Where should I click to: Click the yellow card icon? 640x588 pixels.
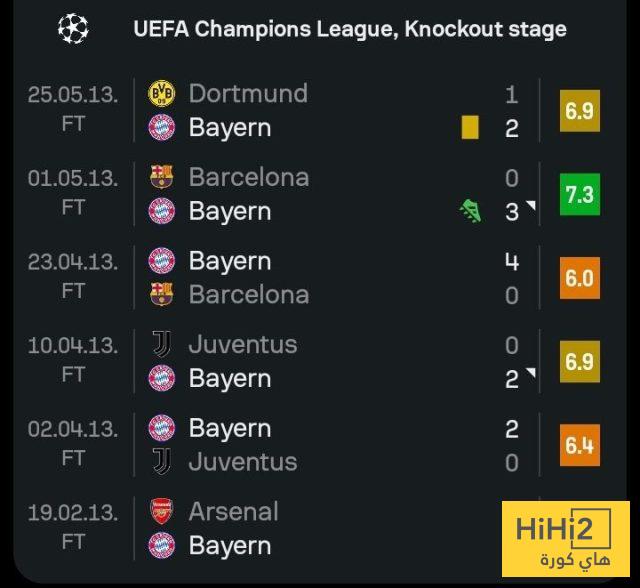470,128
